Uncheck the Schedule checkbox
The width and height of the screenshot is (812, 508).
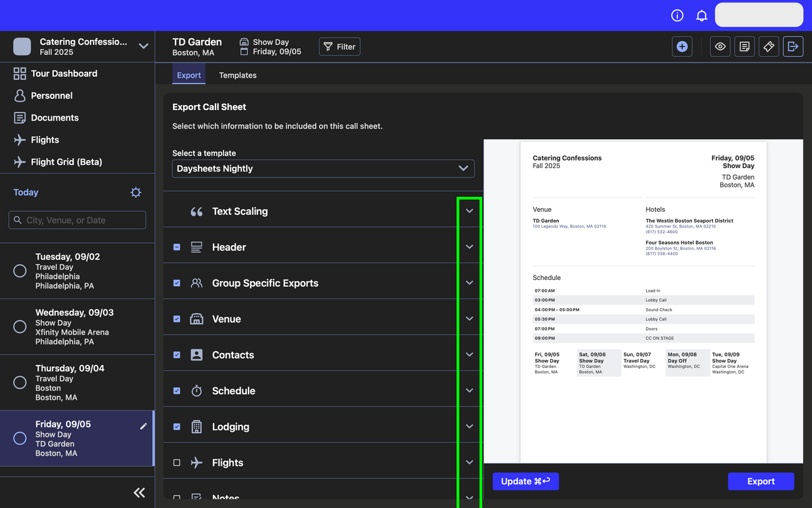pyautogui.click(x=177, y=391)
